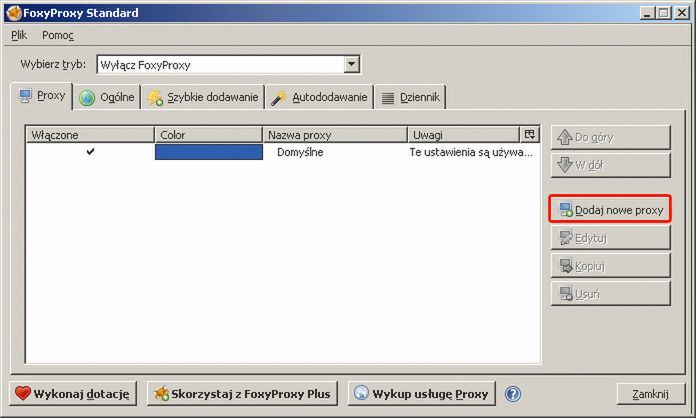
Task: Open the Plik menu
Action: coord(19,35)
